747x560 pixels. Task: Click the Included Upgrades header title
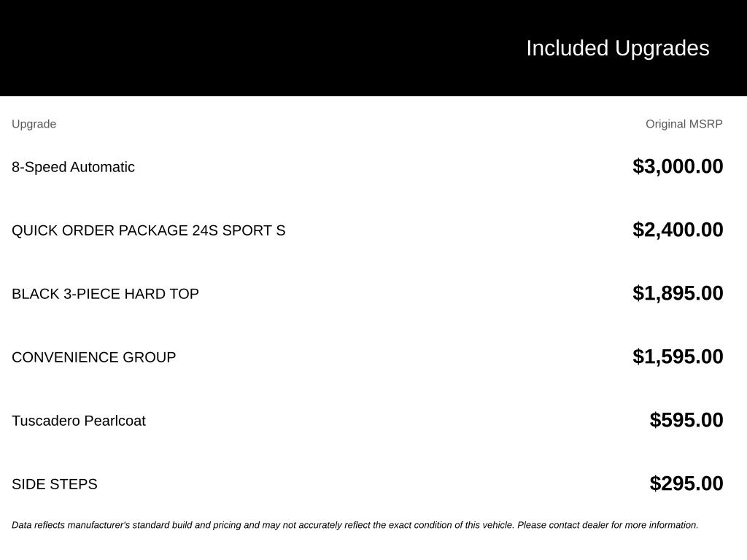pos(617,48)
